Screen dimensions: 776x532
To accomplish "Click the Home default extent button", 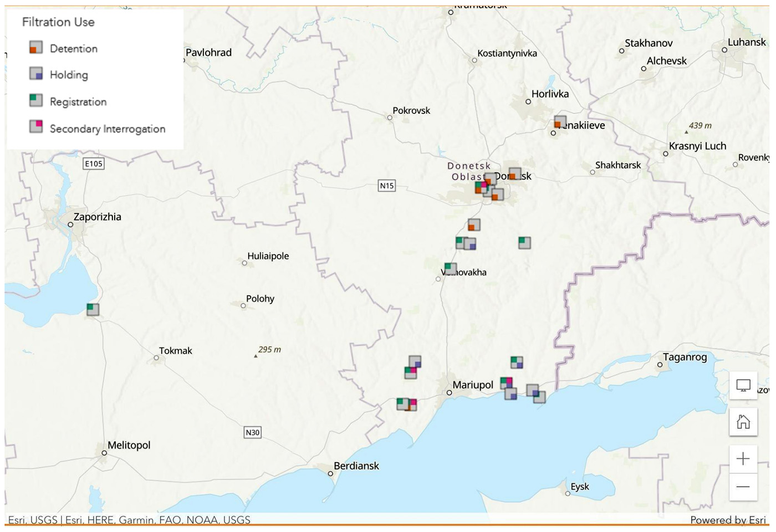I will [x=743, y=422].
